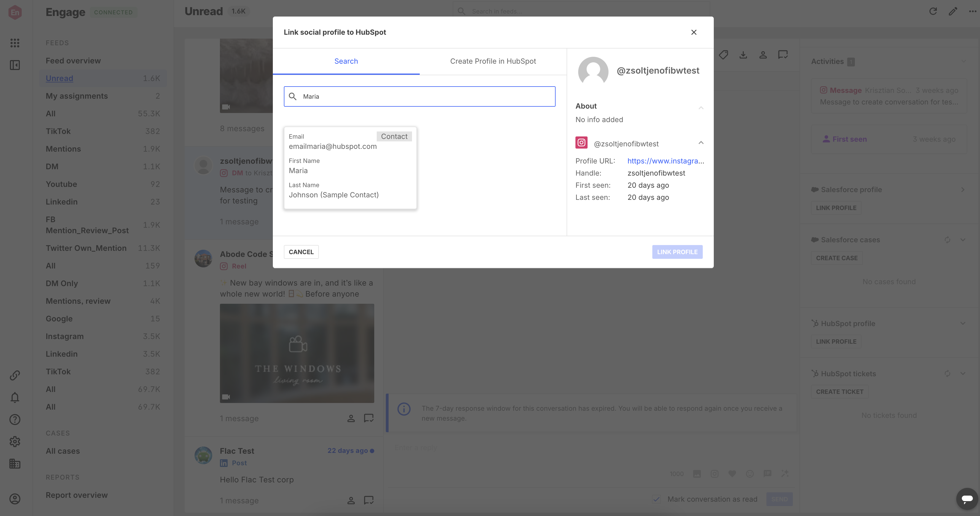
Task: Click the image attach icon in reply toolbar
Action: 697,474
